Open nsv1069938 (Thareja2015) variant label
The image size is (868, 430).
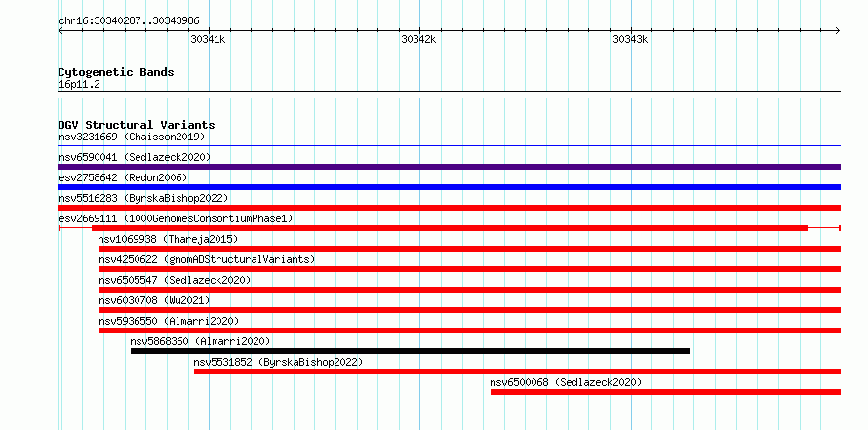coord(168,239)
